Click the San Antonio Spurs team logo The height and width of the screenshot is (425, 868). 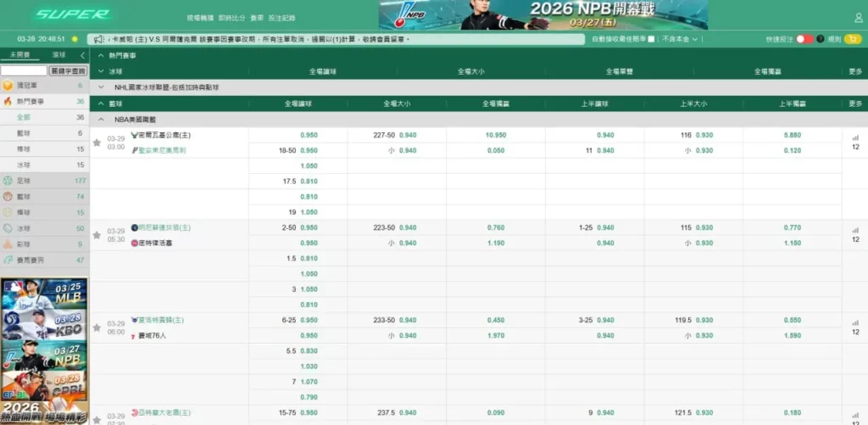click(134, 150)
